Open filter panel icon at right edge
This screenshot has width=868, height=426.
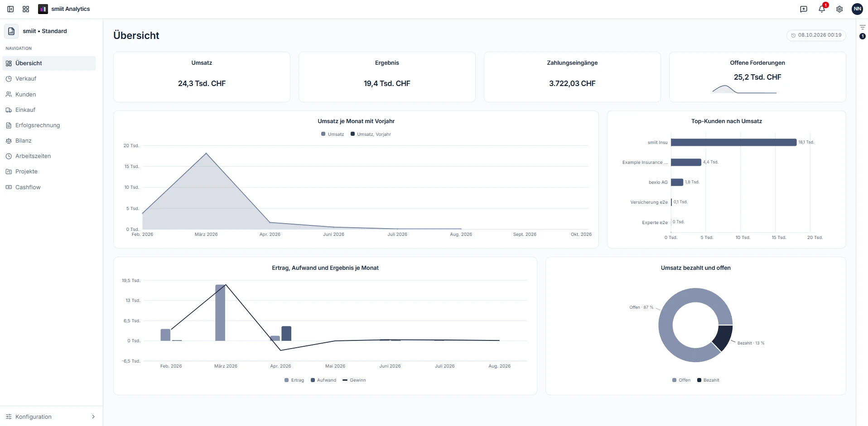pyautogui.click(x=863, y=28)
